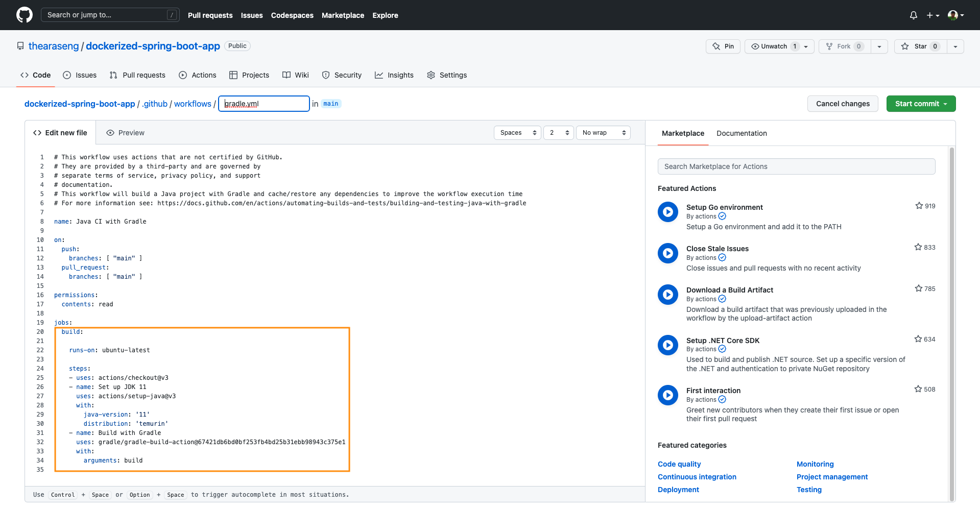The height and width of the screenshot is (510, 980).
Task: Open Code quality category link
Action: tap(679, 464)
